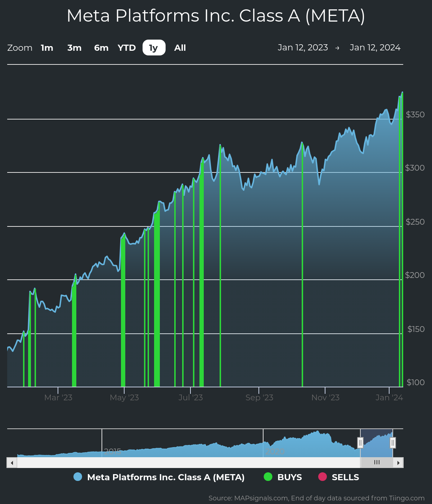The height and width of the screenshot is (504, 432).
Task: Open the end date field showing Jan 12, 2024
Action: [x=375, y=47]
